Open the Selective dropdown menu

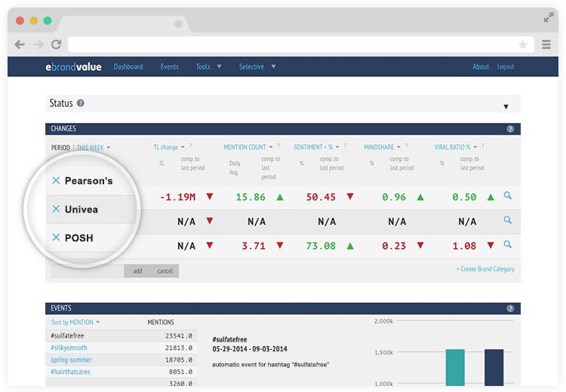257,67
